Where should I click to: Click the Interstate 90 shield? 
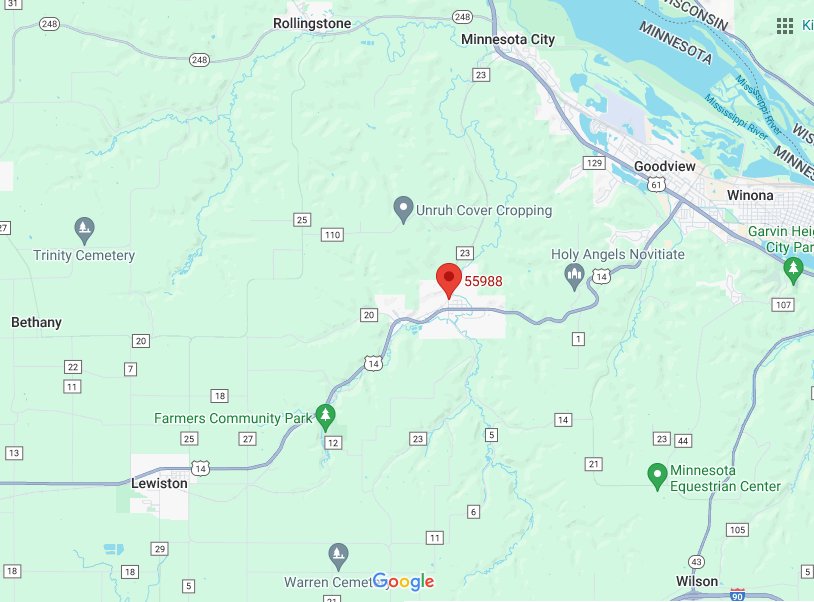(x=737, y=595)
